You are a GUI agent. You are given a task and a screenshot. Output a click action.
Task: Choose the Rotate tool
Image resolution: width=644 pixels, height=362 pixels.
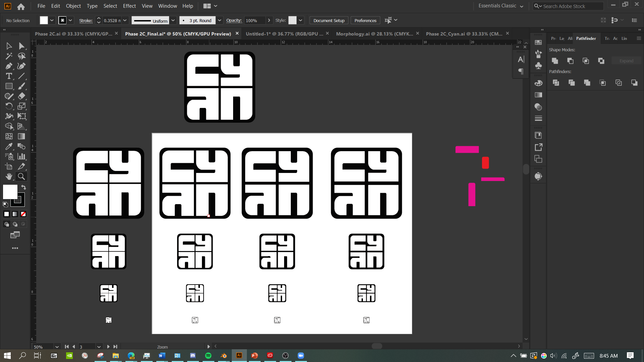click(9, 106)
